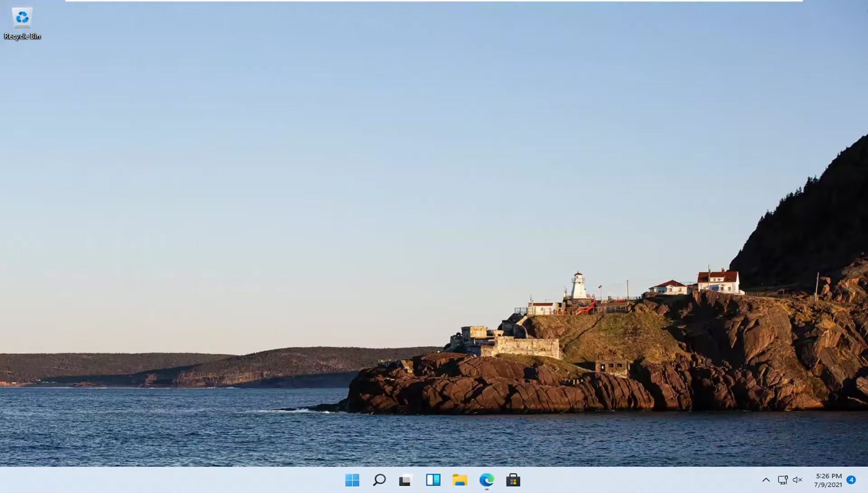Expand hidden system tray icons chevron
The width and height of the screenshot is (868, 493).
click(766, 480)
